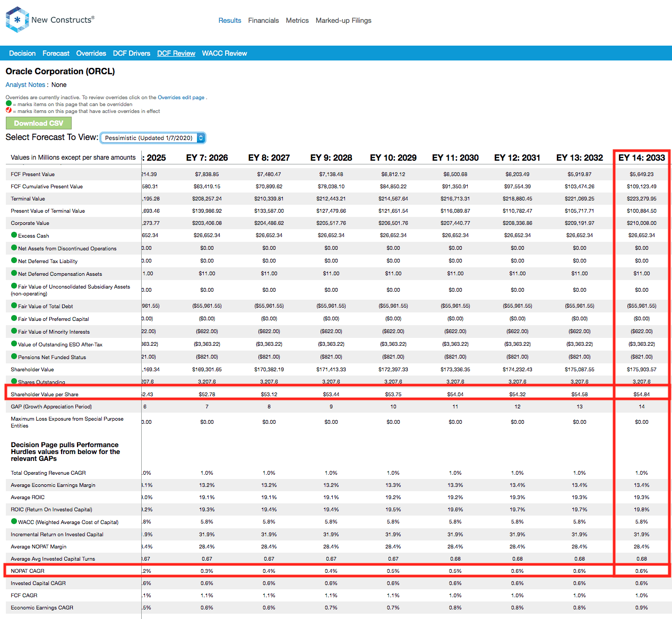Screen dimensions: 672x619
Task: Click the red check legend icon for active overrides
Action: coord(8,110)
